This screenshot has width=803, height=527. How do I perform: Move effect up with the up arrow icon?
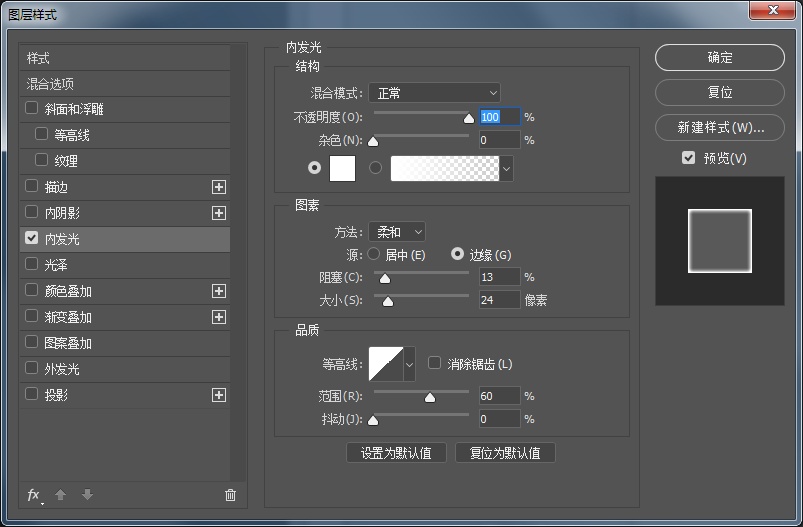coord(60,495)
